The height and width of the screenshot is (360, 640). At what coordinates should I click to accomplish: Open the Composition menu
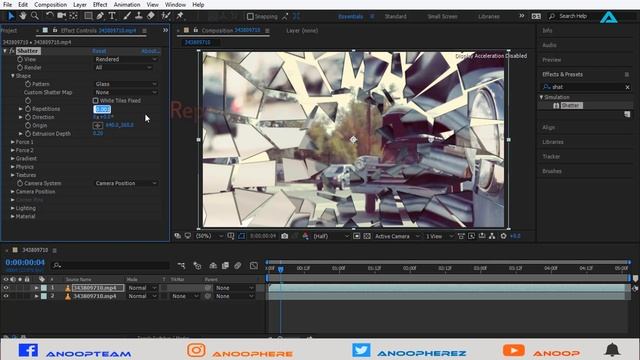point(51,4)
